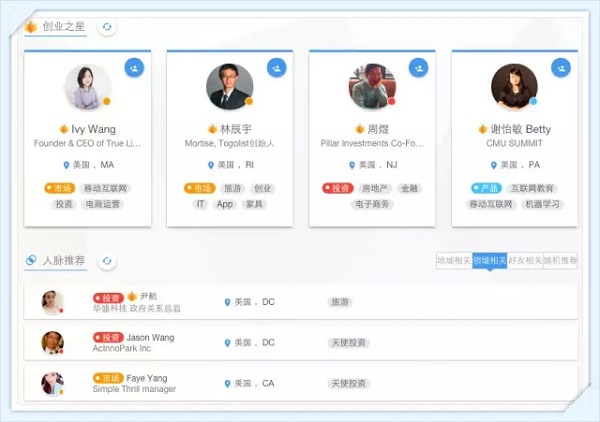
Task: Switch to the 随机推荐 tab
Action: pyautogui.click(x=560, y=261)
